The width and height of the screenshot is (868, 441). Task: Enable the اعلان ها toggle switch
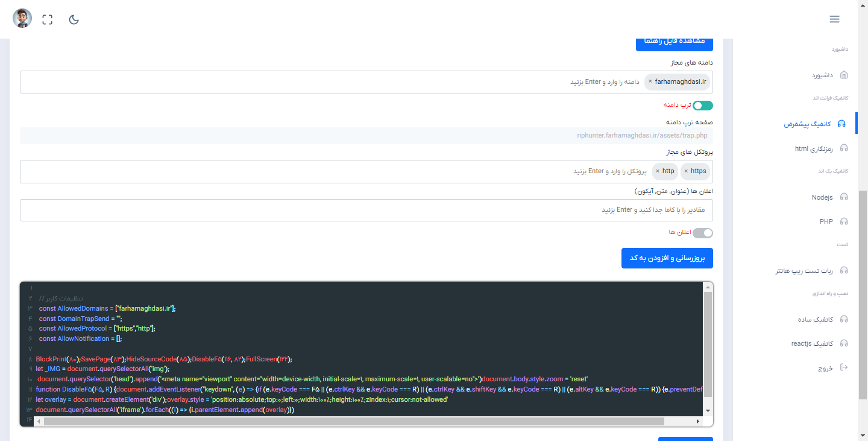tap(702, 233)
